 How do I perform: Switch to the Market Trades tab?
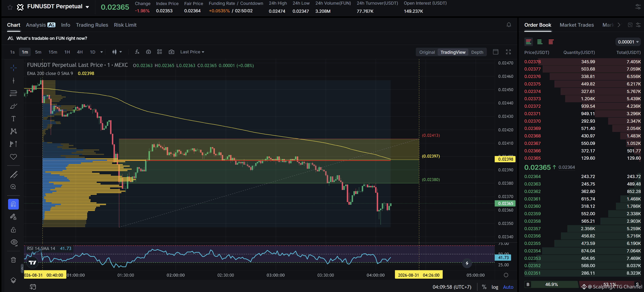576,25
